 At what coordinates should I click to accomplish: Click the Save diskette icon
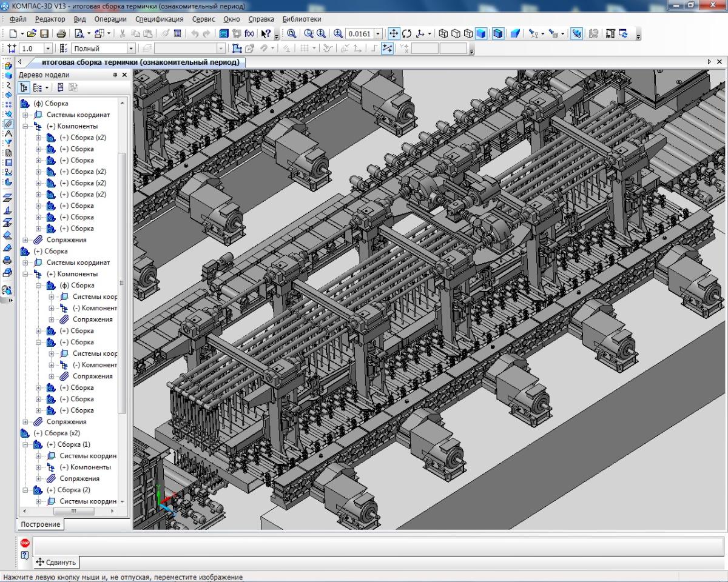point(44,34)
